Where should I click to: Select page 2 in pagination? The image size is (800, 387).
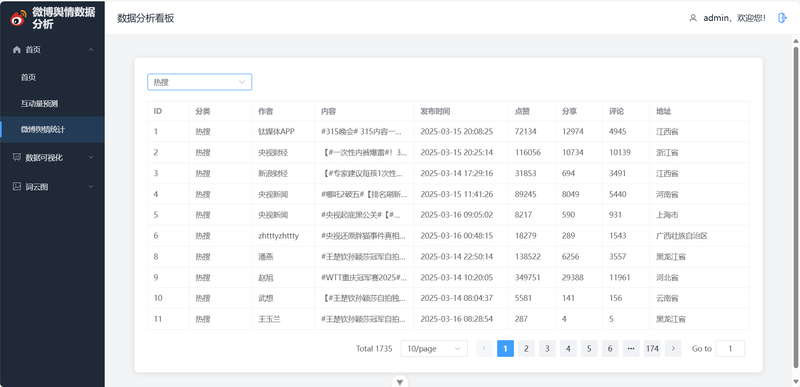click(526, 349)
